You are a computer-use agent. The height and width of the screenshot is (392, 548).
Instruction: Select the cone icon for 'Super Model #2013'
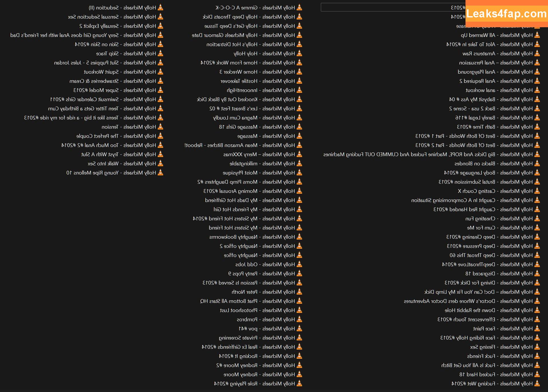pyautogui.click(x=161, y=90)
